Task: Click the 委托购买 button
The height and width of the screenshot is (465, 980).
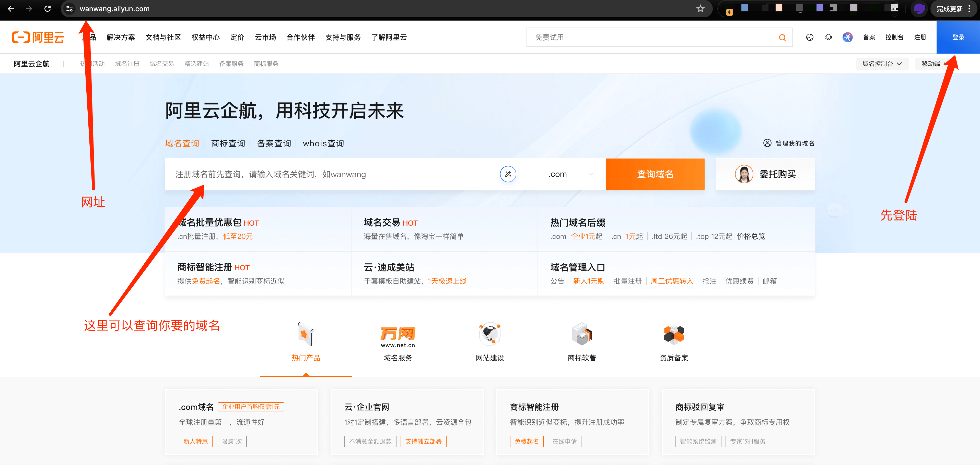Action: pyautogui.click(x=765, y=174)
